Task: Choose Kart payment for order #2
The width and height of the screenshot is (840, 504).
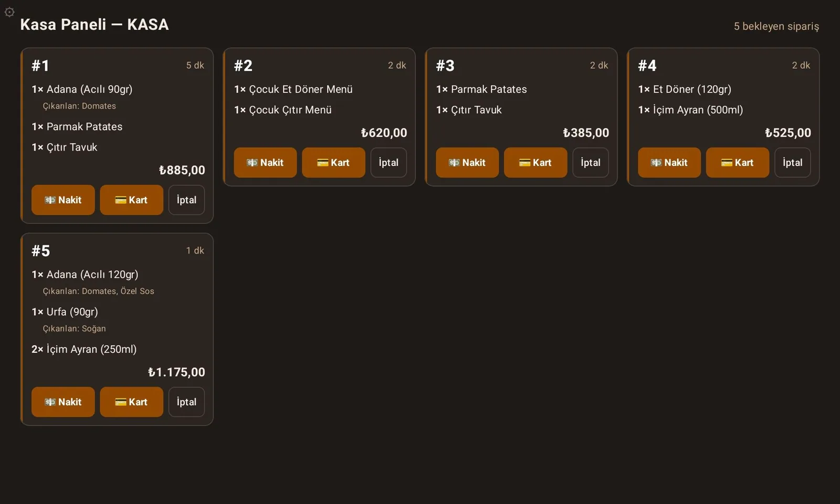Action: point(333,163)
